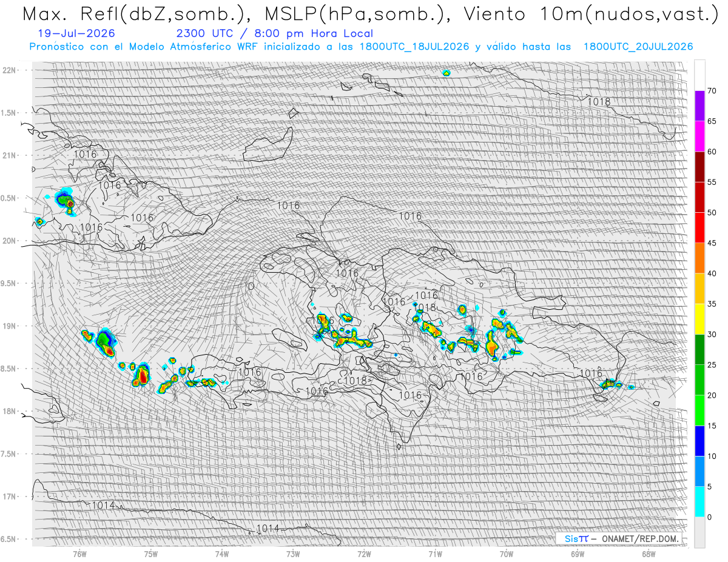Click the small echo at the top near 71W

447,73
